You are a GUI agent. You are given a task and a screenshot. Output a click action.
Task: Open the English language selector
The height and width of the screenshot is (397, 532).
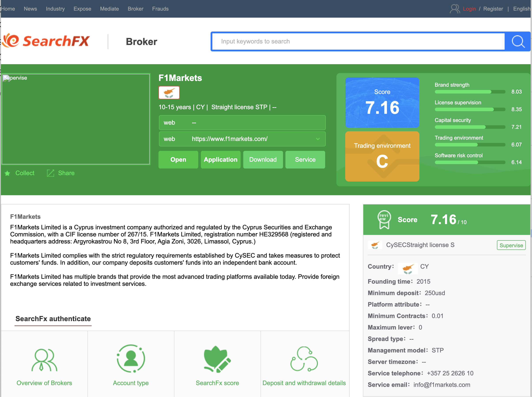(x=521, y=9)
